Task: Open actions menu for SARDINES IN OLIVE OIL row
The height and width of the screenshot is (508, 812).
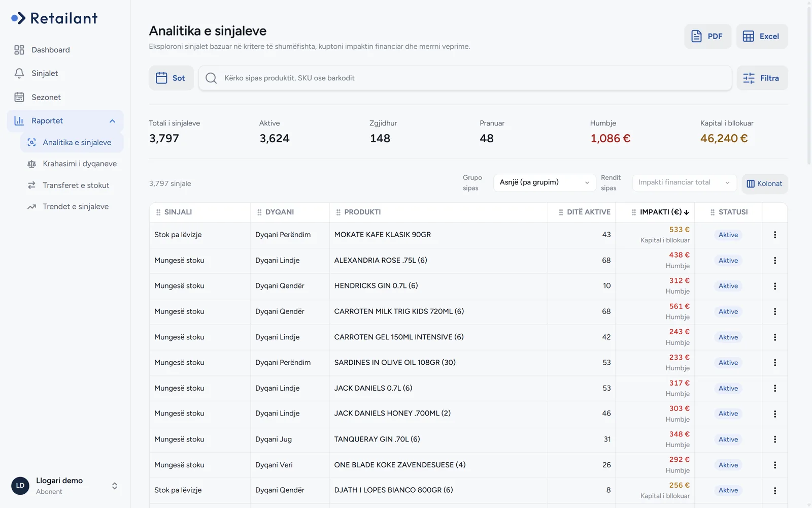Action: tap(775, 363)
